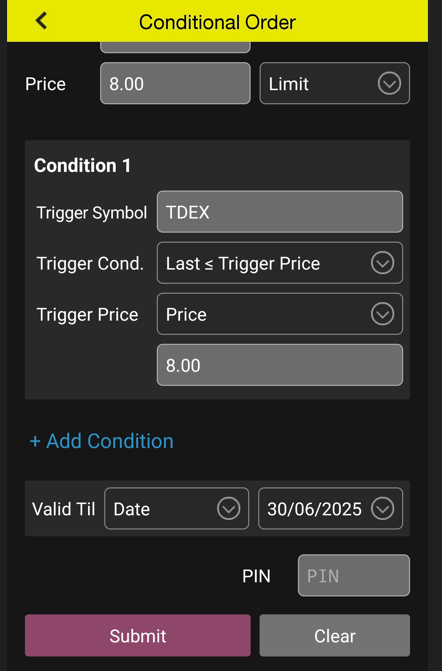Clear the order form
Image resolution: width=442 pixels, height=671 pixels.
(335, 635)
